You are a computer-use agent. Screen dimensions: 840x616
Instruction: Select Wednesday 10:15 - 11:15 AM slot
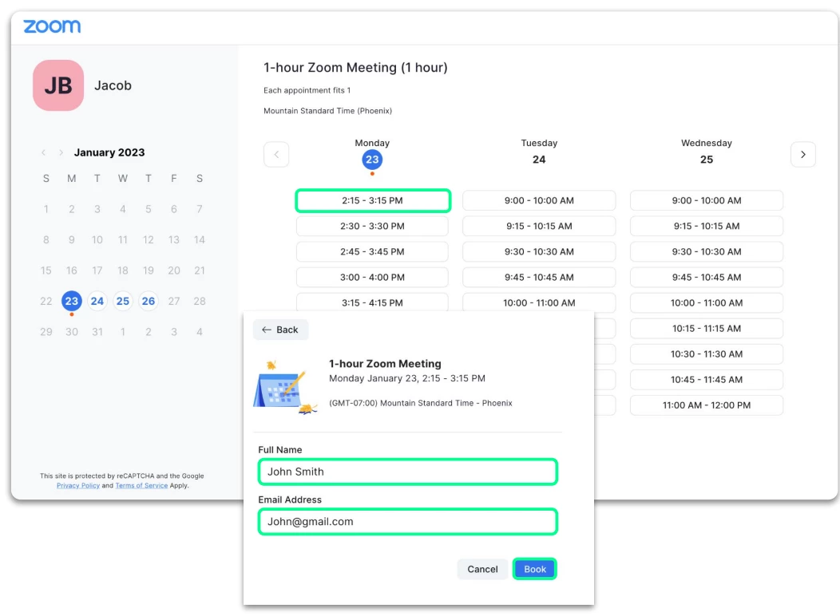pyautogui.click(x=707, y=329)
